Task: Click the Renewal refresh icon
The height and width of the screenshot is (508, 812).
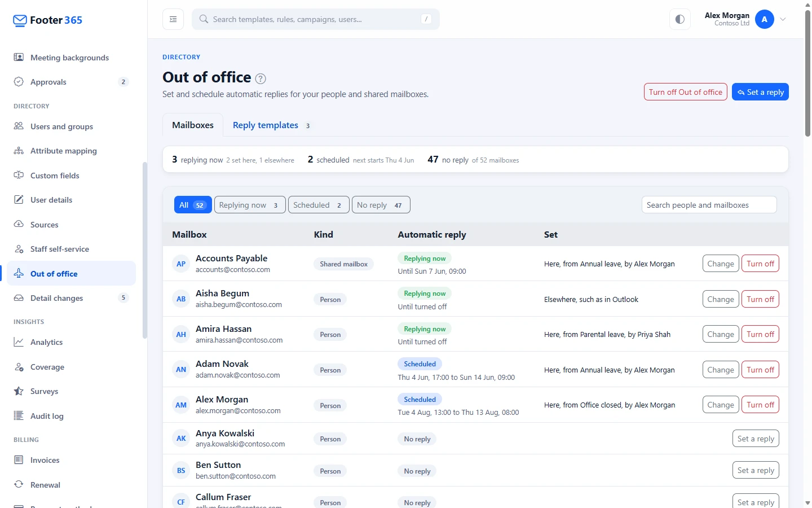Action: coord(19,485)
